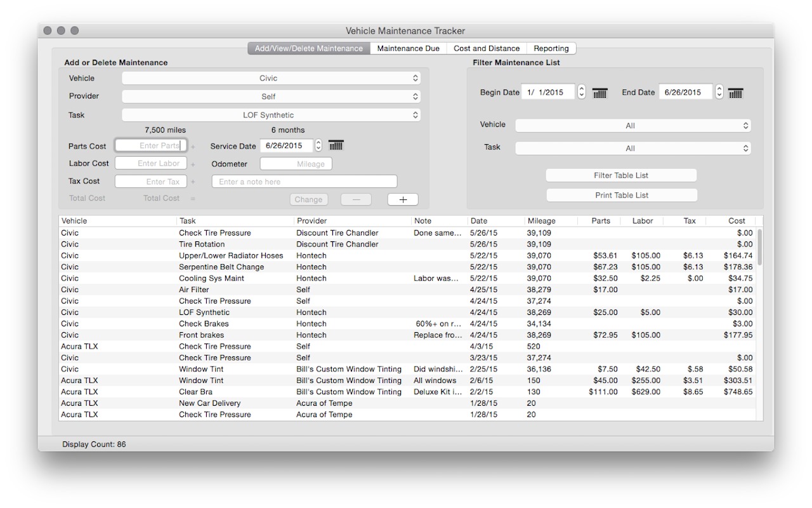Click the End Date stepper arrows
The width and height of the screenshot is (812, 508).
[719, 92]
